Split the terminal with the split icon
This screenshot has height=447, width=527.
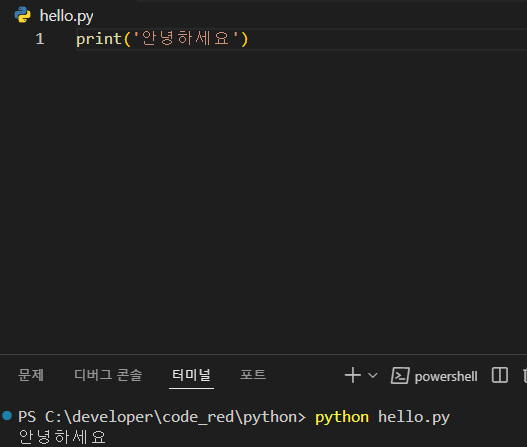tap(500, 375)
